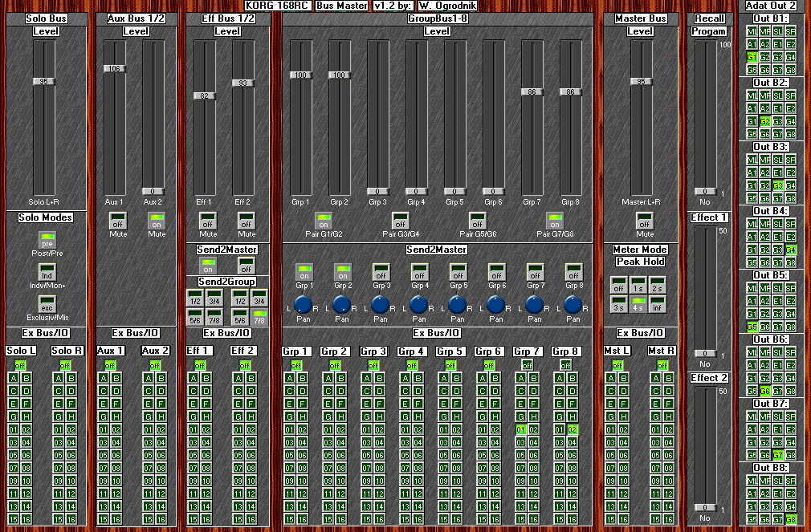Select input 02 for Grp 8
The image size is (811, 532).
[572, 429]
